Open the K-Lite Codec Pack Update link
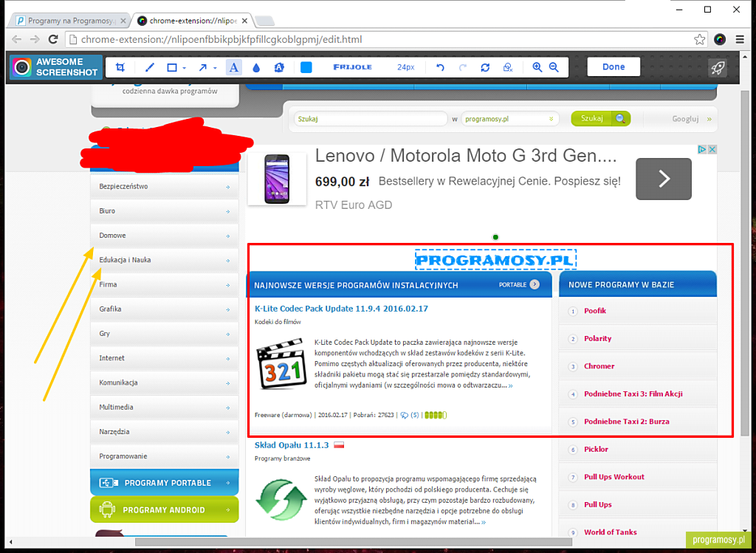 (341, 309)
